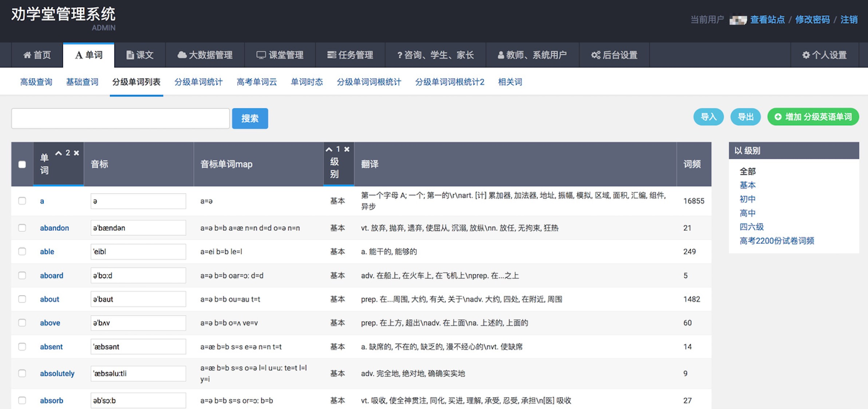Open the 基础查词 sub-tab

82,82
